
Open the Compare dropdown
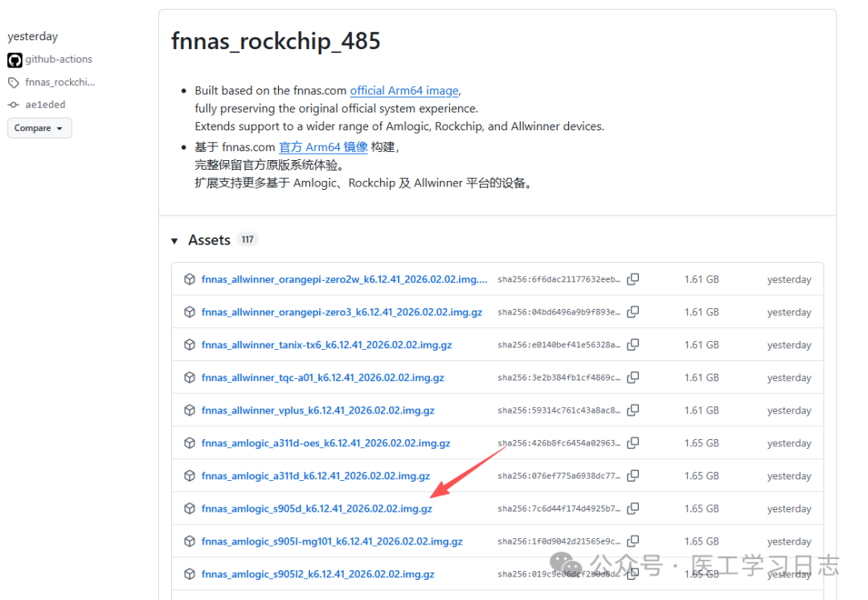tap(39, 128)
